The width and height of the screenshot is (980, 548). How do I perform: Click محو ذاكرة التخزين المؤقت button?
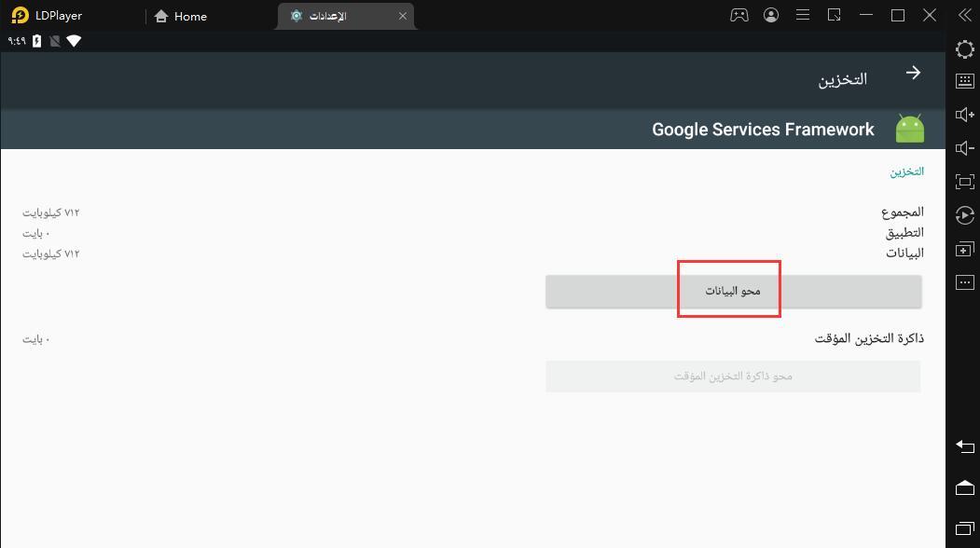pyautogui.click(x=733, y=377)
